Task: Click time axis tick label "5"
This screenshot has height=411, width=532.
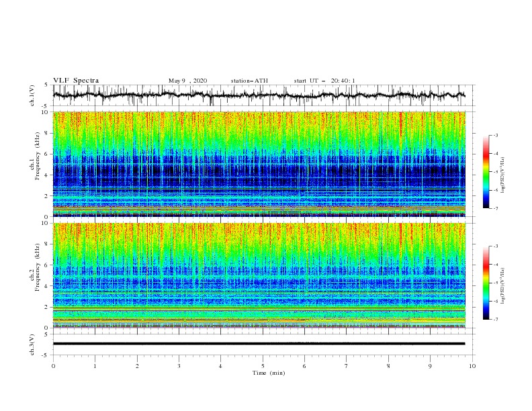Action: (263, 366)
